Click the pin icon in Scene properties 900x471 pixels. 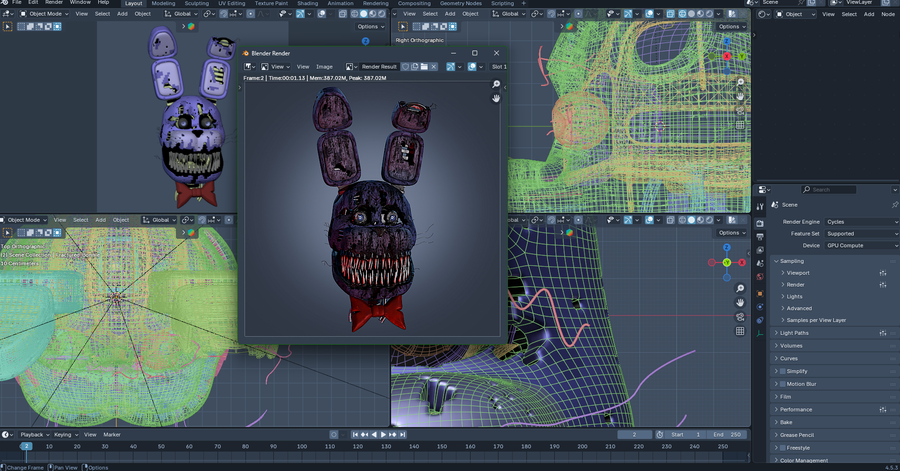click(x=894, y=204)
